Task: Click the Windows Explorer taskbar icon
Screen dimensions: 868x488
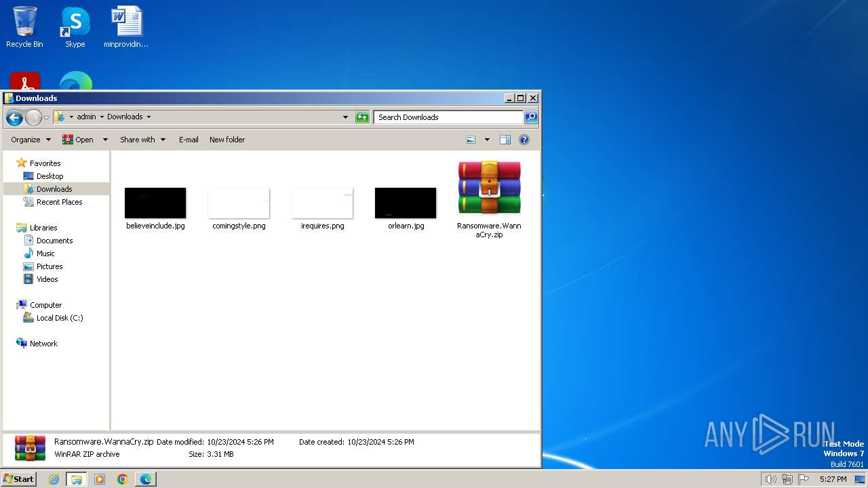Action: click(77, 479)
